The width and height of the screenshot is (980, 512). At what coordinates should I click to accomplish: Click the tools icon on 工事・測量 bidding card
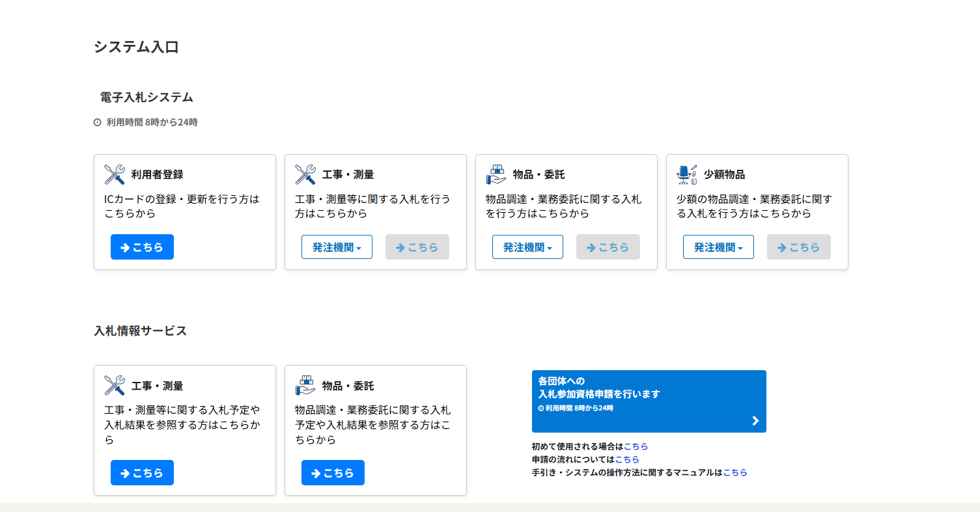point(304,174)
